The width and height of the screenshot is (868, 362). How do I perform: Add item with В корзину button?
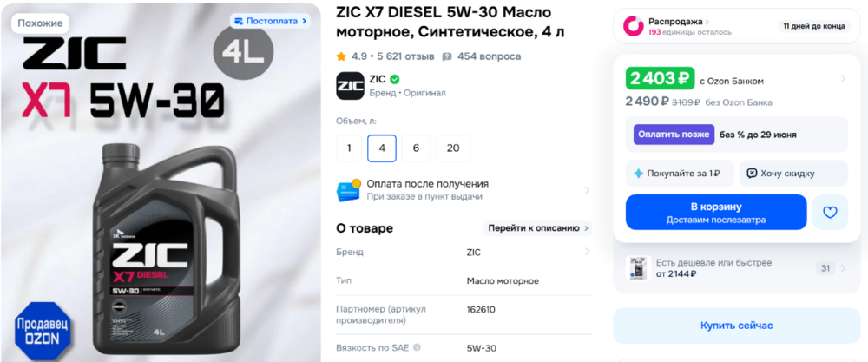[x=716, y=212]
